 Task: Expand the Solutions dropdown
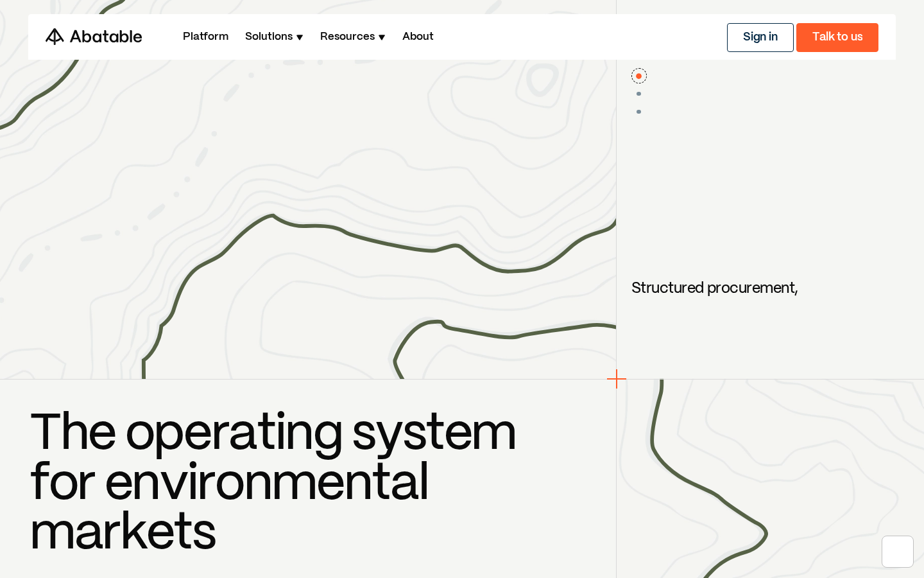pos(274,37)
